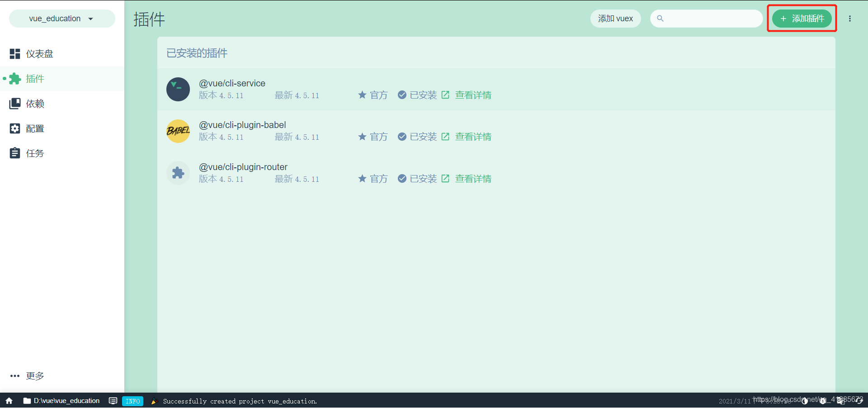The height and width of the screenshot is (408, 868).
Task: Open Configuration via the gear-box icon
Action: (15, 128)
